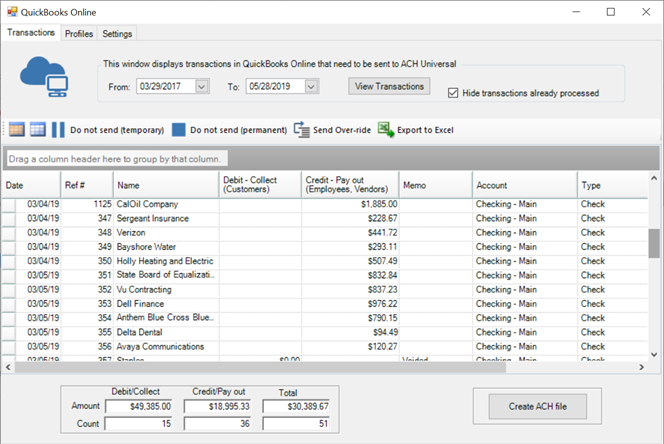
Task: Sort by the Date column header
Action: click(x=31, y=185)
